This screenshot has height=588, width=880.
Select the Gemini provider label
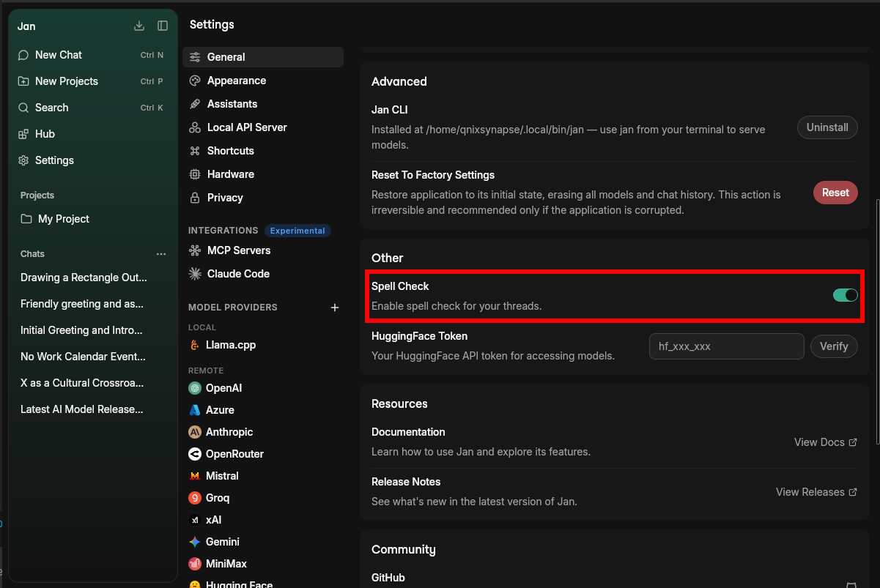coord(223,542)
